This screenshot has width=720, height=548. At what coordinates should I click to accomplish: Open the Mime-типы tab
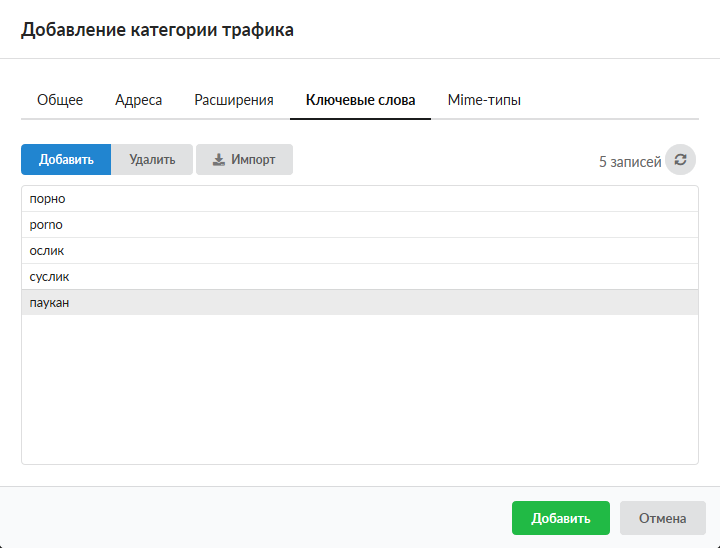[x=484, y=100]
